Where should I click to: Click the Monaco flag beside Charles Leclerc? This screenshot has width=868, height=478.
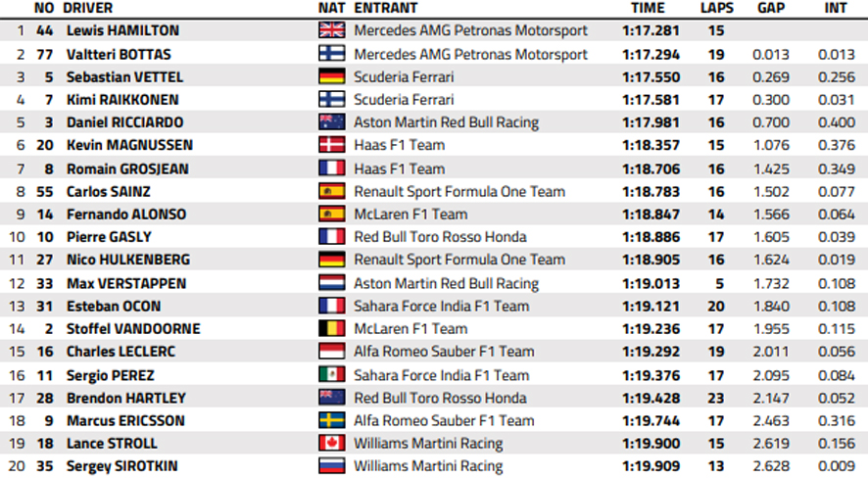tap(332, 351)
